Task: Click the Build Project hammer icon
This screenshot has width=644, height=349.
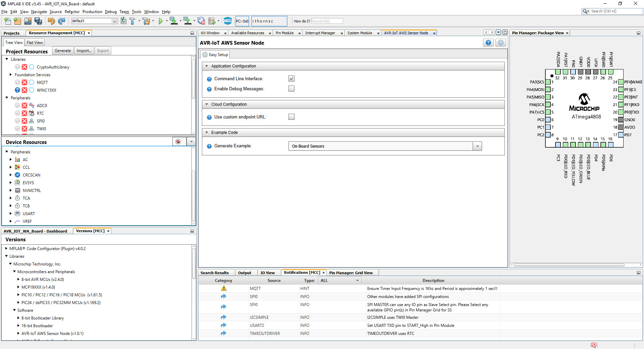Action: point(132,21)
